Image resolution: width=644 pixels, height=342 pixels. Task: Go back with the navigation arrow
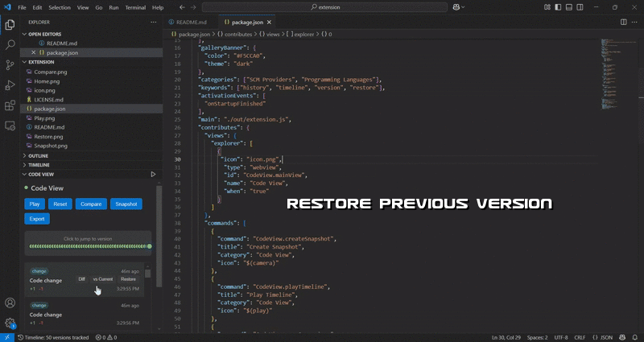183,7
